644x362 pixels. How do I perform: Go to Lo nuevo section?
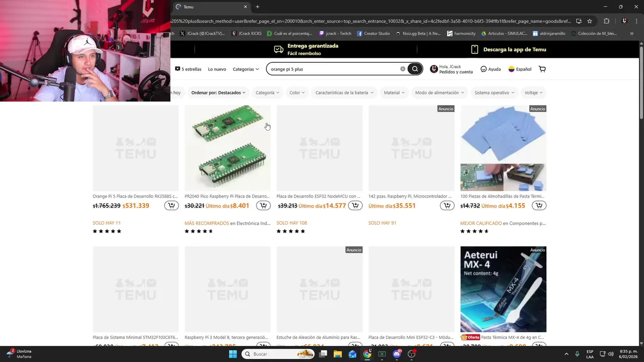(217, 69)
